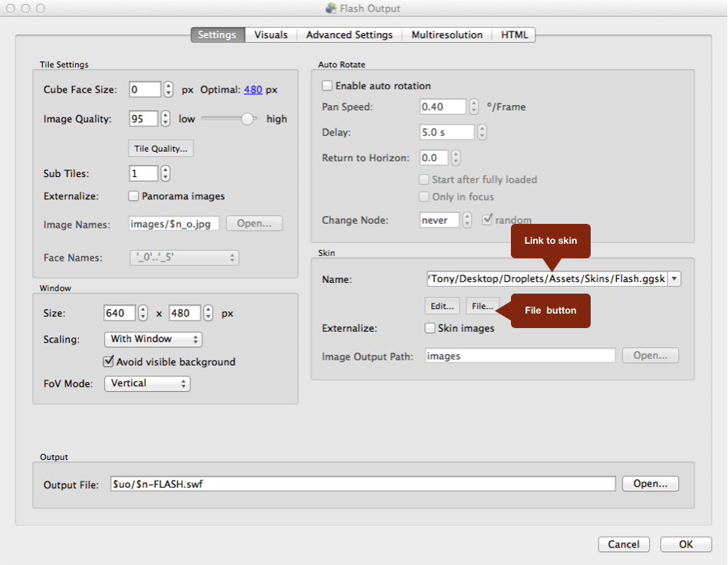Screen dimensions: 728x565
Task: Click Sub Tiles stepper arrows
Action: (x=166, y=173)
